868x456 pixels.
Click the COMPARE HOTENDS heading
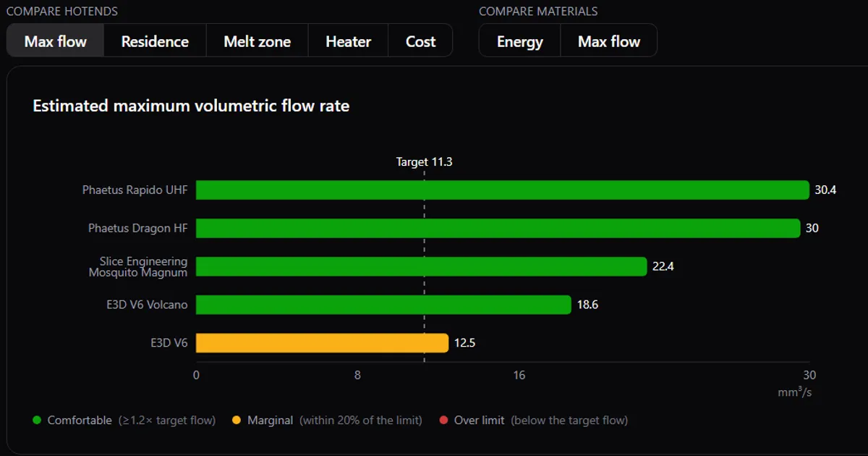pos(62,12)
